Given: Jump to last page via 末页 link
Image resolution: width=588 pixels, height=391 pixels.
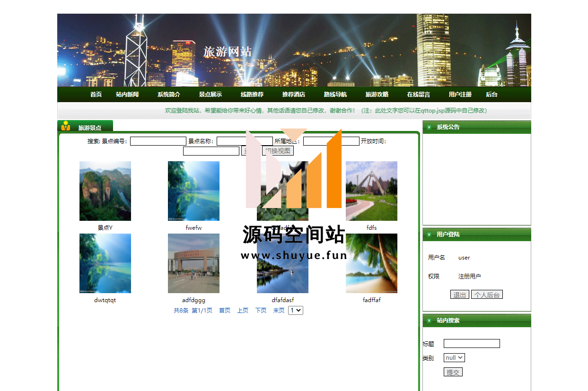Looking at the screenshot, I should tap(279, 311).
